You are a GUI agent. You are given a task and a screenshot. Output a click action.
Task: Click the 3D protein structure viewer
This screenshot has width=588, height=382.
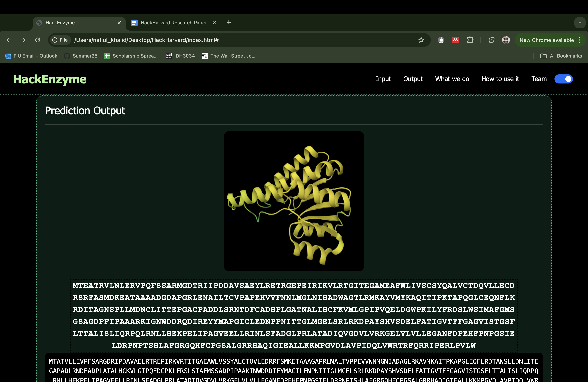click(294, 201)
